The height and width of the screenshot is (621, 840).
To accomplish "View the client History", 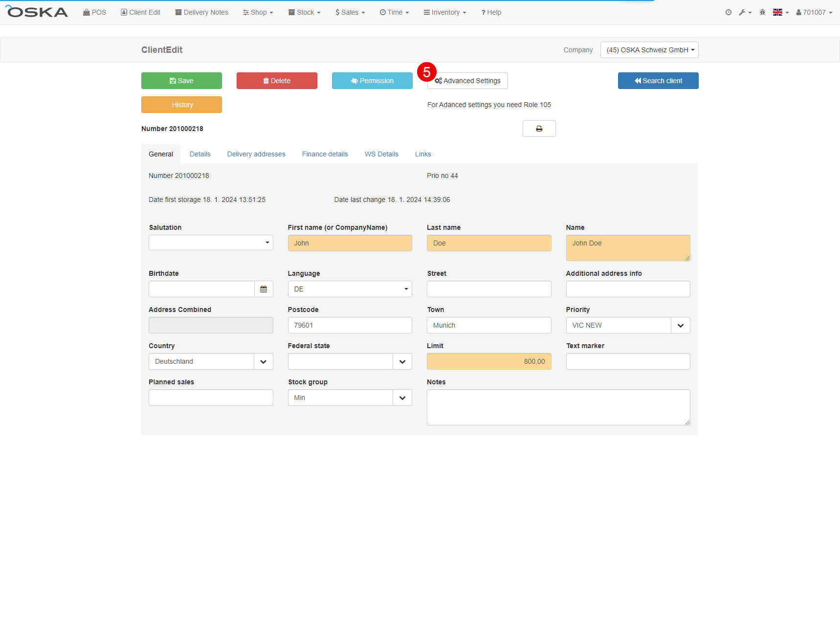I will point(181,105).
